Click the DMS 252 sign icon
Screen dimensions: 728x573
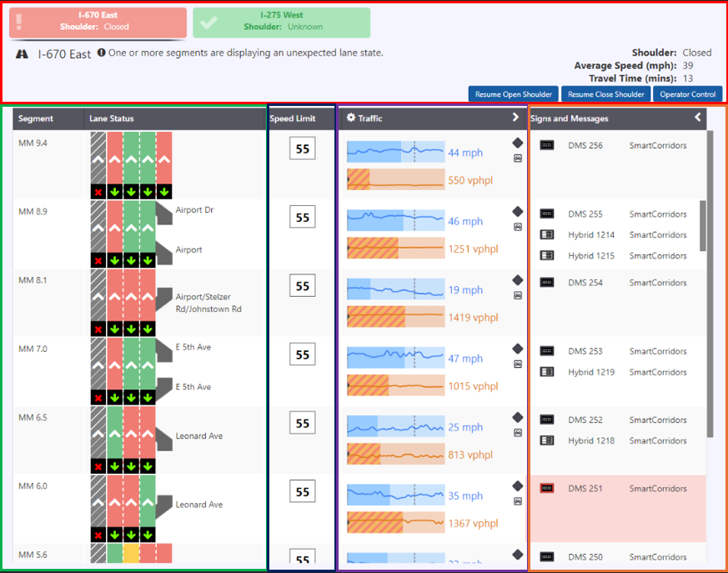coord(547,420)
